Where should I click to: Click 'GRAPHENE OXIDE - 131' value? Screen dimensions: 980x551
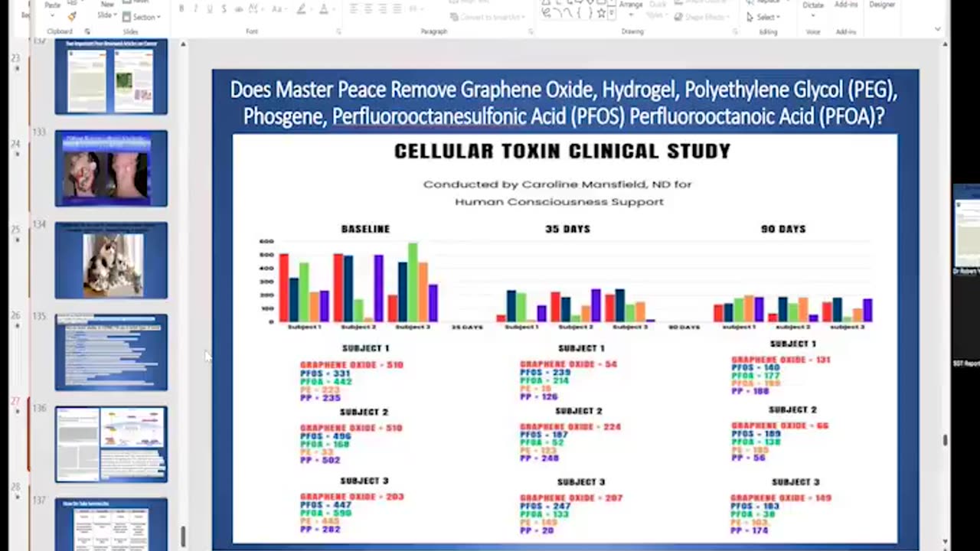click(781, 360)
